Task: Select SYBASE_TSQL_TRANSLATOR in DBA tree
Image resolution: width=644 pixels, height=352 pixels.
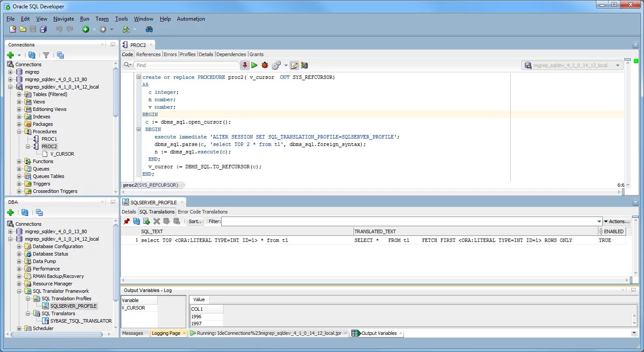Action: point(81,321)
